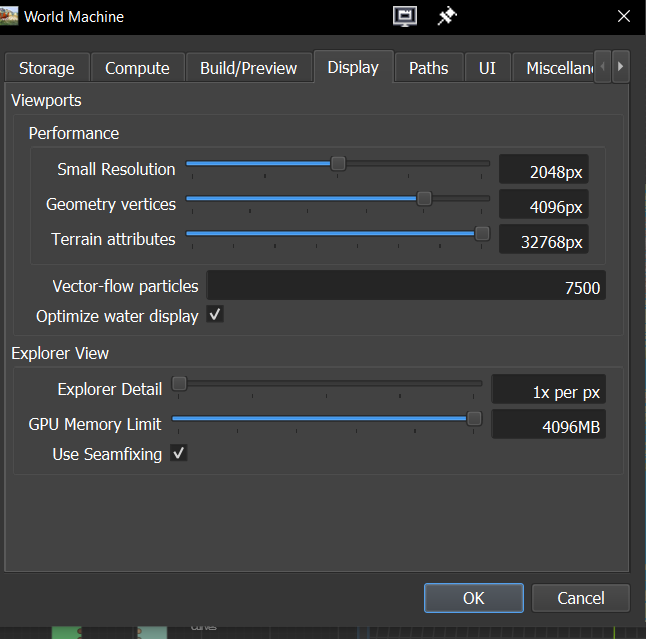Click the World Machine title text

coord(74,17)
